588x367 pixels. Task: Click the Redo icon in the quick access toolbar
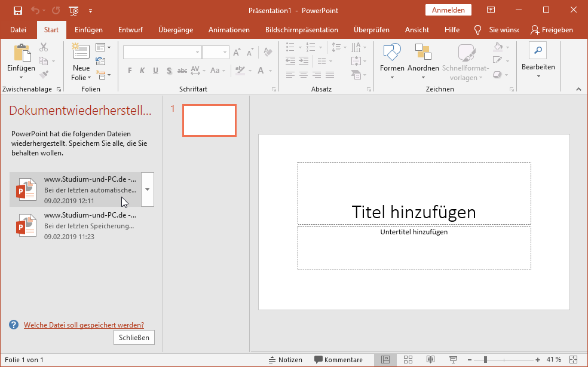point(56,11)
